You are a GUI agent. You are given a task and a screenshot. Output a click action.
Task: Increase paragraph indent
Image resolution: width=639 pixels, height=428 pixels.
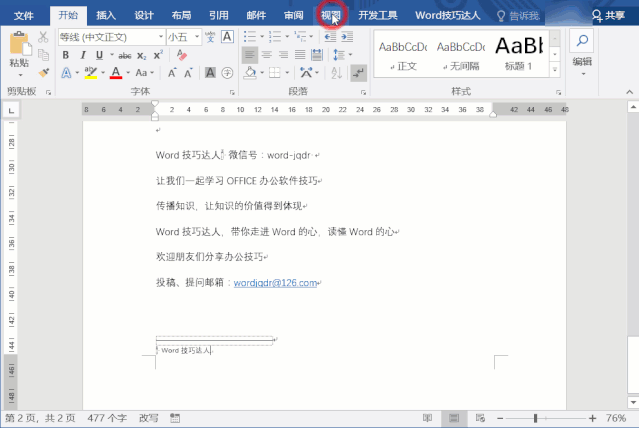click(x=347, y=37)
